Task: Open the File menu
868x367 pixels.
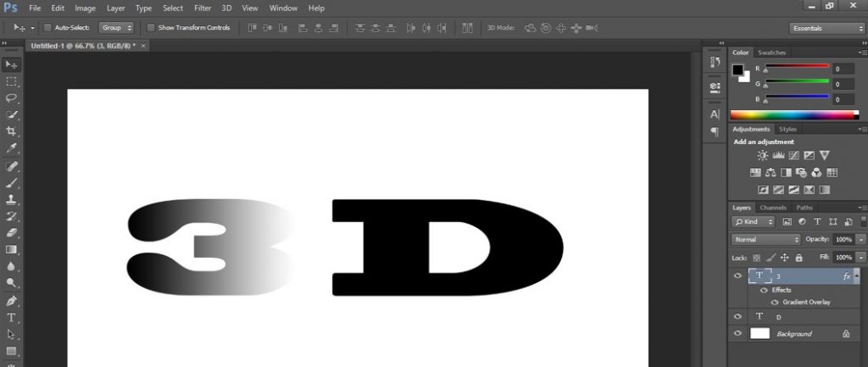Action: 35,8
